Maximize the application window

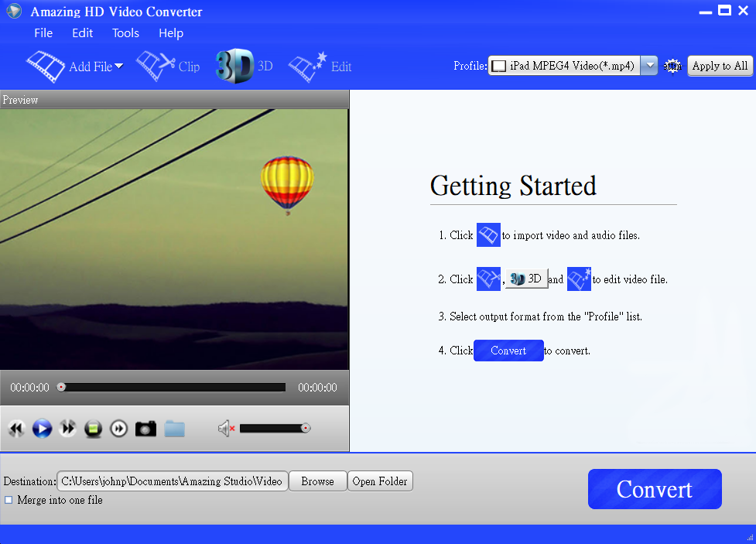click(x=724, y=10)
